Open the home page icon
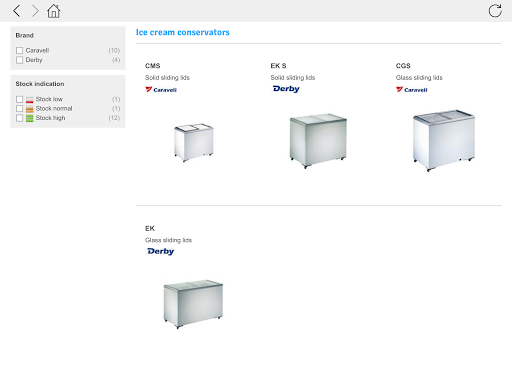 [53, 11]
